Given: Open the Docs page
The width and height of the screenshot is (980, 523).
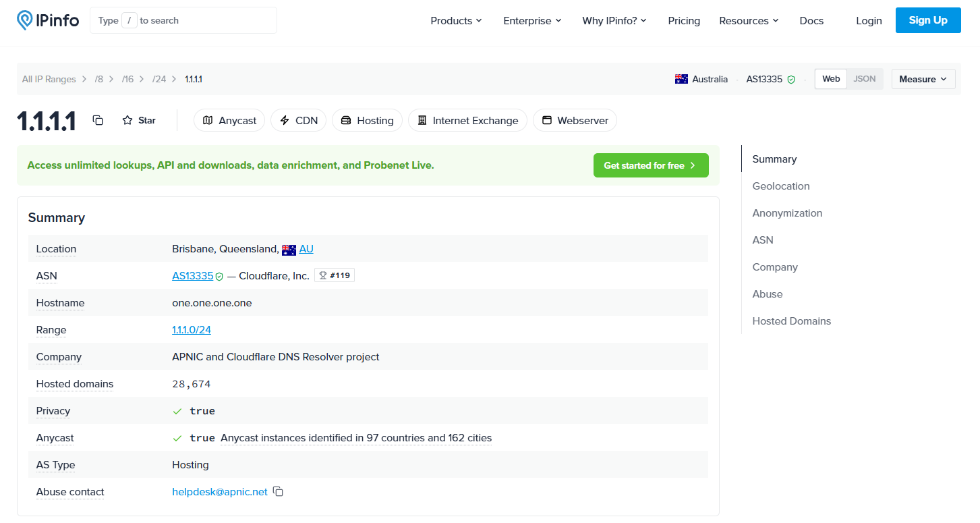Looking at the screenshot, I should click(x=811, y=20).
